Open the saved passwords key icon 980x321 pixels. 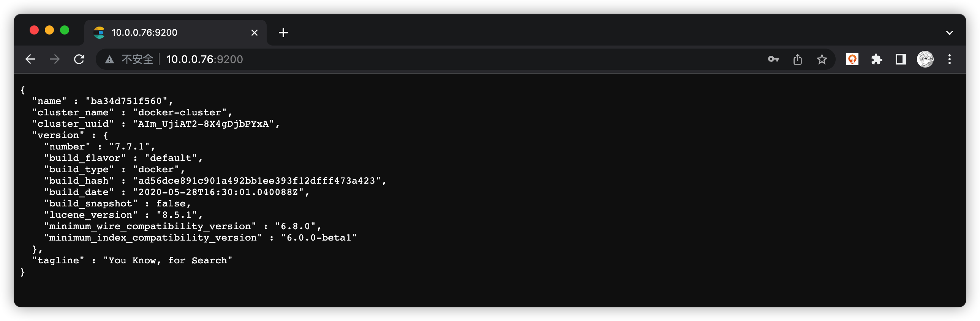coord(773,59)
